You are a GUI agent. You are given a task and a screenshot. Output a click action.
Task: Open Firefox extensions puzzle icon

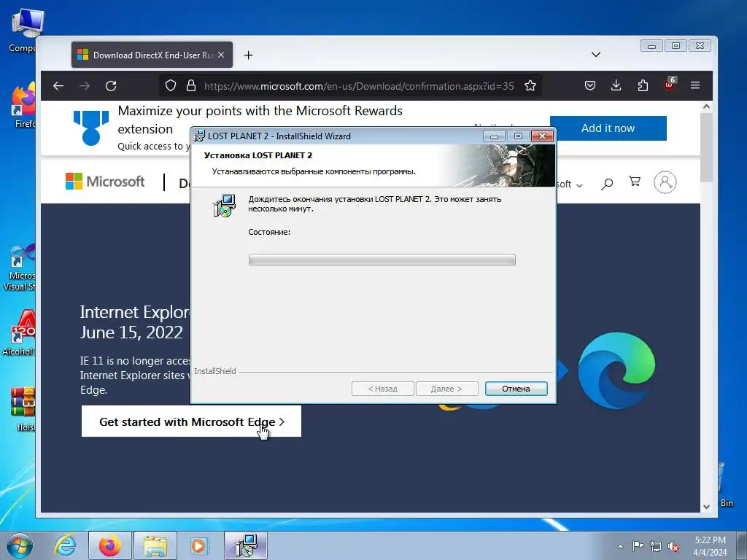tap(643, 86)
